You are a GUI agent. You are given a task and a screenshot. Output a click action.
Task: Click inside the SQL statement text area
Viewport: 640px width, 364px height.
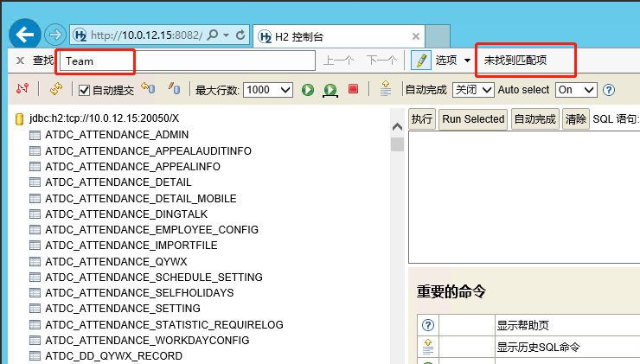click(x=524, y=197)
